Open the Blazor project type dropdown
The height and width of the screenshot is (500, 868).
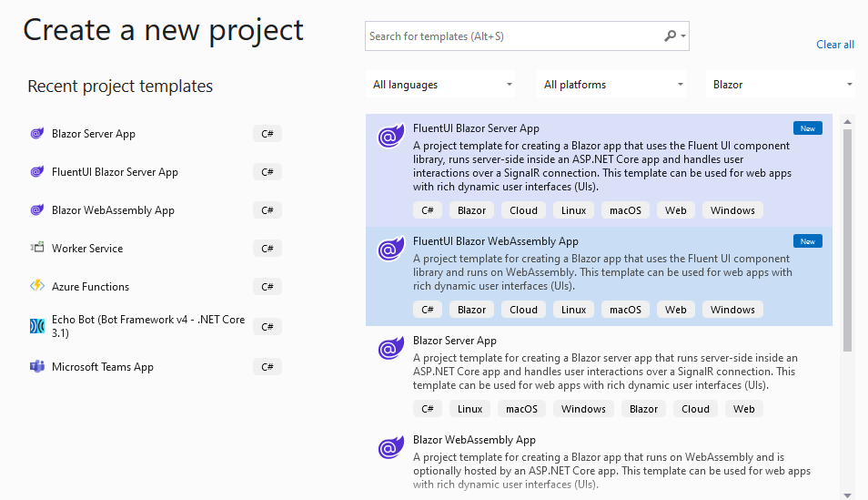tap(781, 85)
